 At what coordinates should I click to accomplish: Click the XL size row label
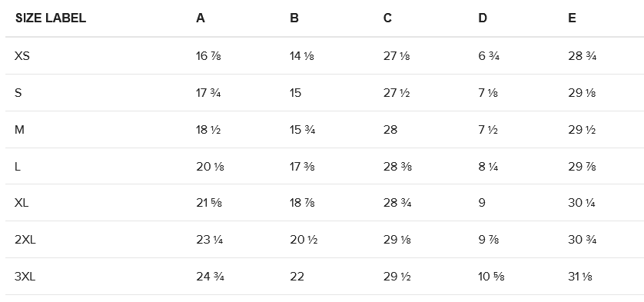(22, 203)
